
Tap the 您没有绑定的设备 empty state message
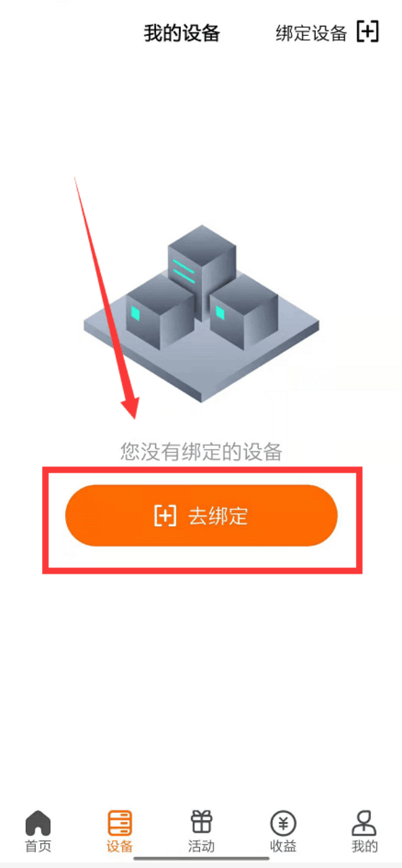coord(201,452)
